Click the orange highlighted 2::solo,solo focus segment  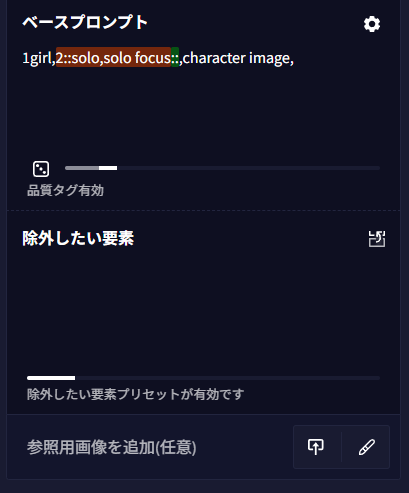coord(113,58)
